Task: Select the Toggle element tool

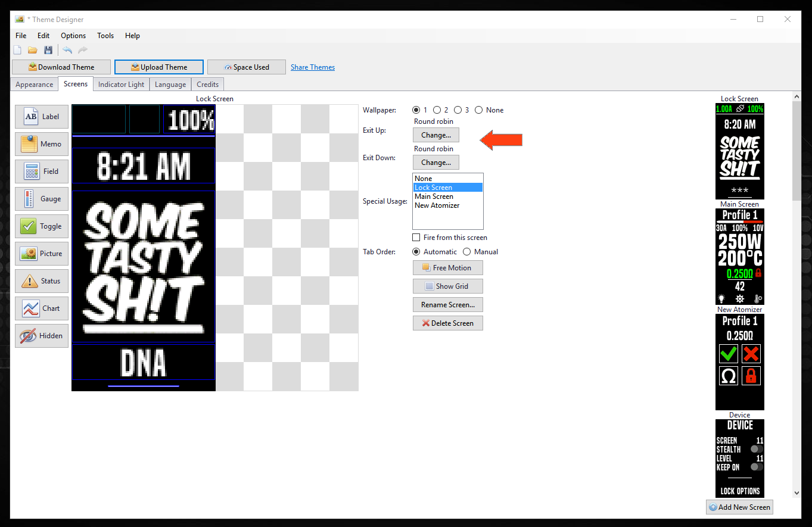Action: [x=42, y=226]
